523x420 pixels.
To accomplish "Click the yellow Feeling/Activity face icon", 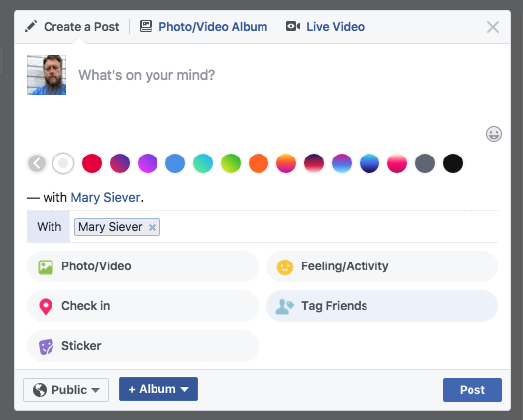I will pos(285,266).
